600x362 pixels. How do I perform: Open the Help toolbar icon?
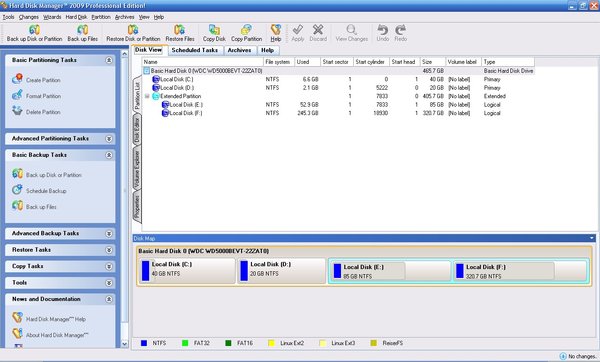[x=276, y=30]
